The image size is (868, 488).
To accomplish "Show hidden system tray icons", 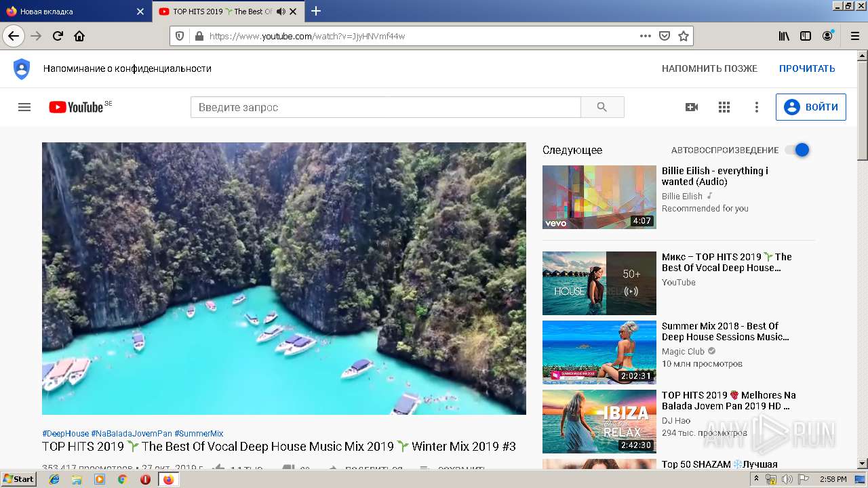I will click(x=756, y=479).
